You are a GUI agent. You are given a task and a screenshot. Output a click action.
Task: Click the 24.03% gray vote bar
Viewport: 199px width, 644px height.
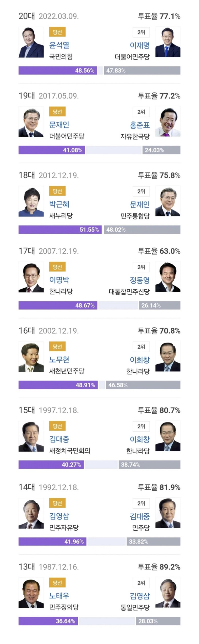[161, 150]
